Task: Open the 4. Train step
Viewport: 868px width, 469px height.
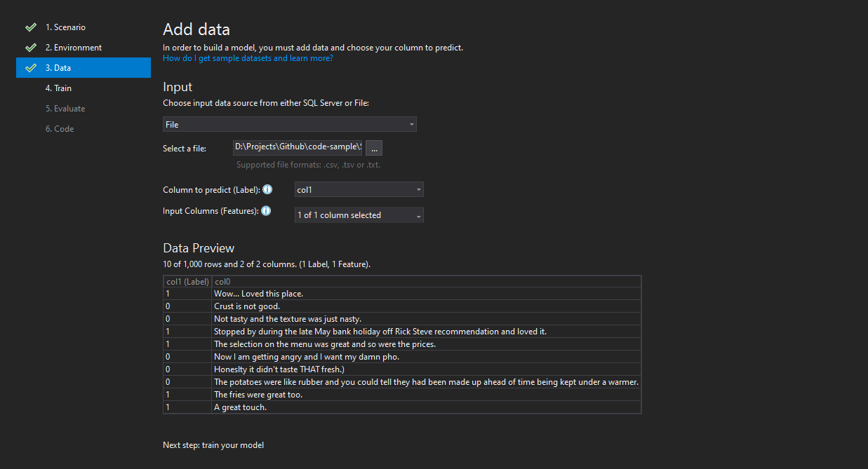Action: (58, 88)
